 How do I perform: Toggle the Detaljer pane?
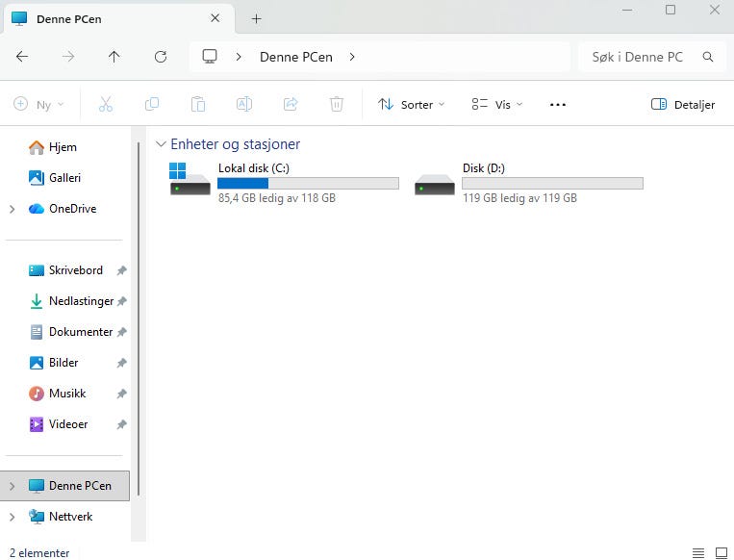[x=683, y=105]
